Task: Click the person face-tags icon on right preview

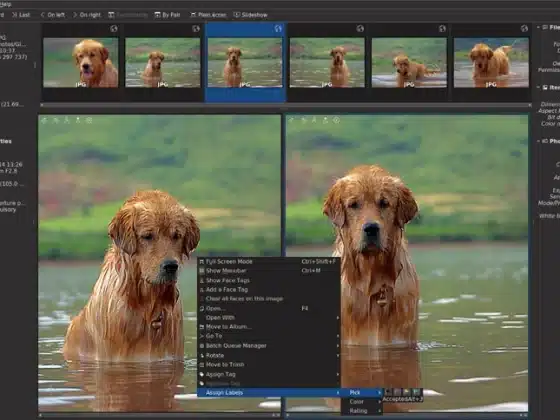Action: click(x=314, y=121)
